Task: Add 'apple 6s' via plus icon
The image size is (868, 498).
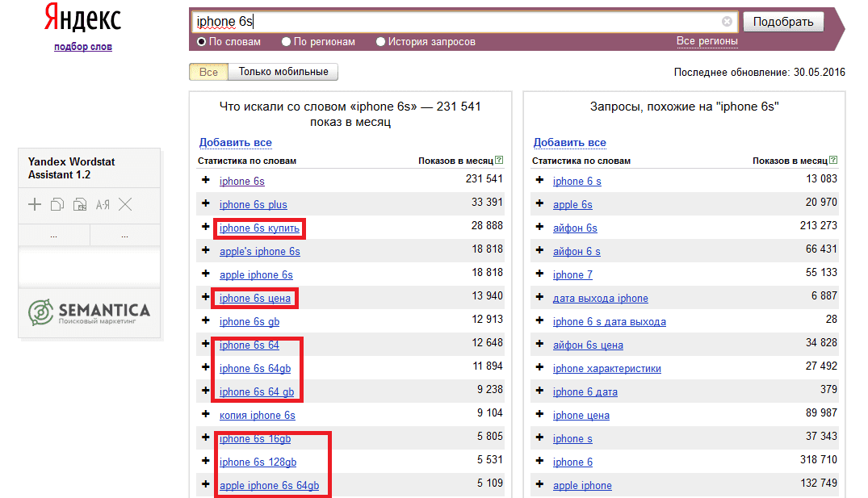Action: click(x=539, y=203)
